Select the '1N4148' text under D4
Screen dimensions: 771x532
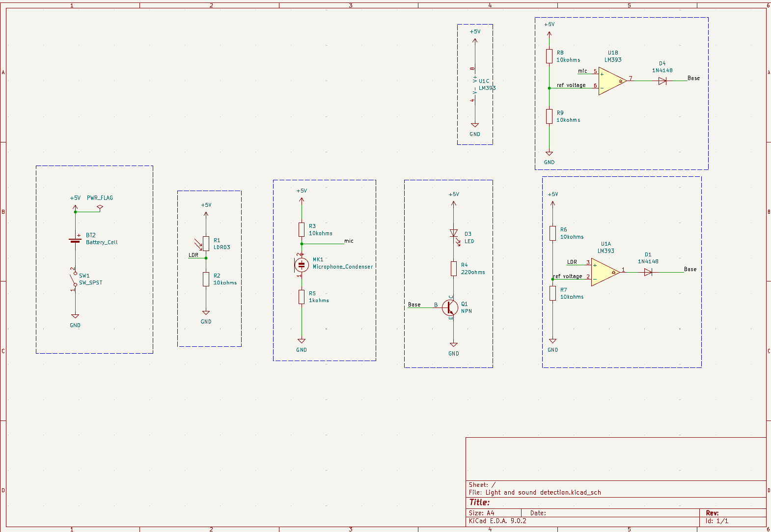point(662,70)
